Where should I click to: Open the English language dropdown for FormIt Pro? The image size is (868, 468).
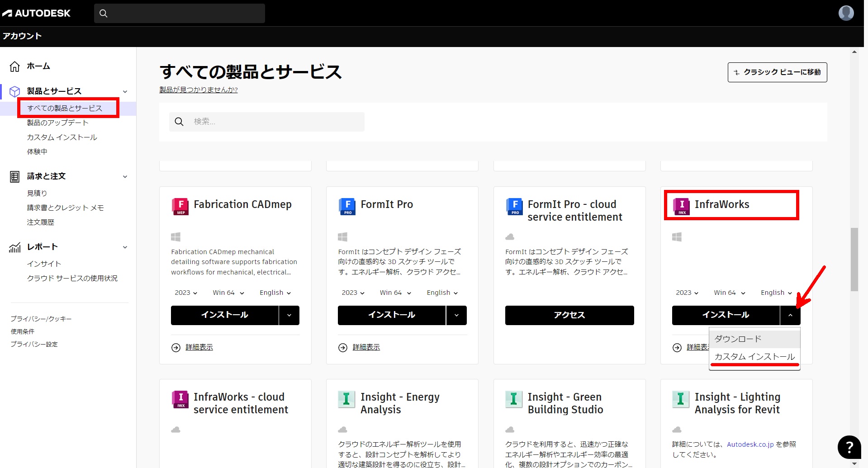click(442, 293)
